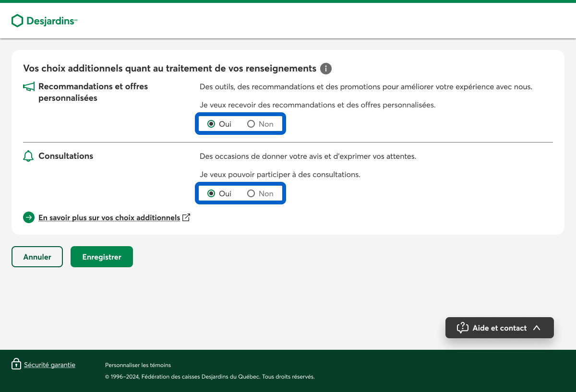Open En savoir plus sur vos choix additionnels
Viewport: 576px width, 392px height.
coord(109,217)
